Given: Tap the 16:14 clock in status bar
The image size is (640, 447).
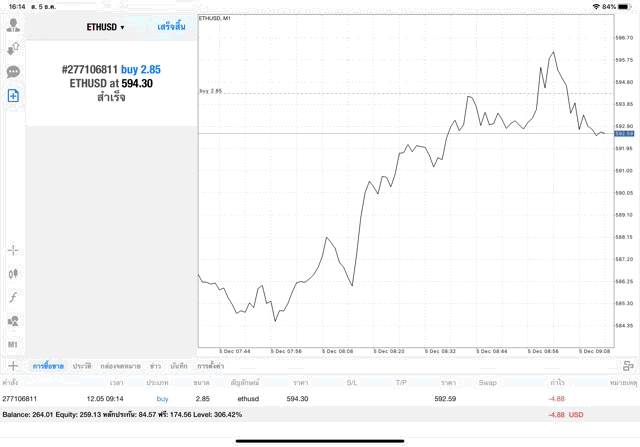Looking at the screenshot, I should [17, 7].
